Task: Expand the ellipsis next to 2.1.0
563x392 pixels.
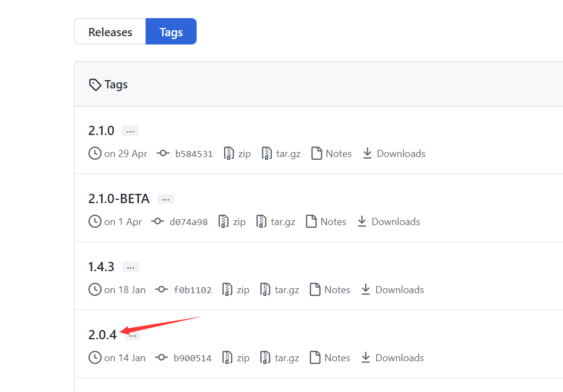Action: click(130, 131)
